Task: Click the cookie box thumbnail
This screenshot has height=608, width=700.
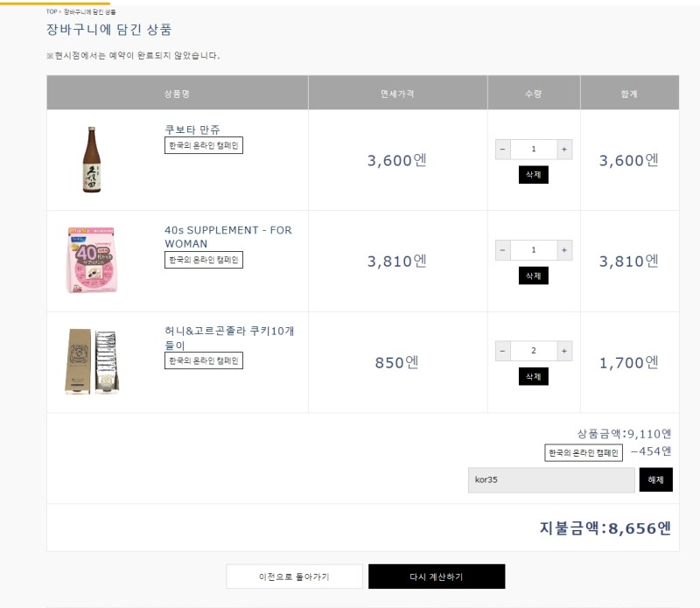Action: (92, 361)
